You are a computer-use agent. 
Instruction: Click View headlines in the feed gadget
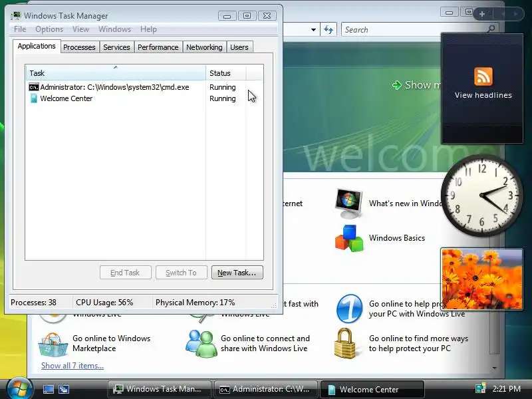(483, 95)
